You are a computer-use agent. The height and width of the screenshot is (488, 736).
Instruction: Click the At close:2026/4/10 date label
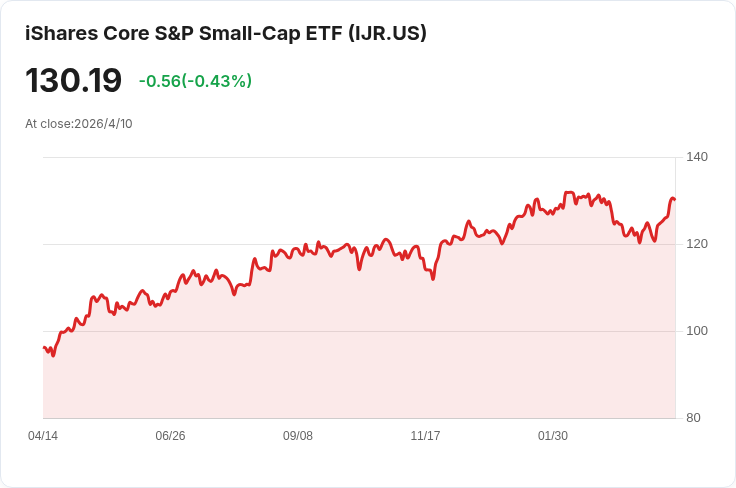pyautogui.click(x=79, y=124)
